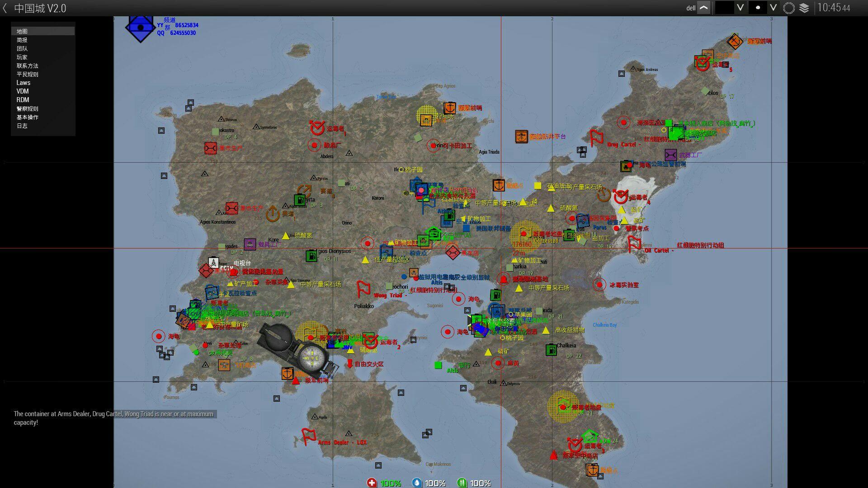Click the red flag Oil Cartel marker
Screen dimensions: 868x488
coord(634,244)
